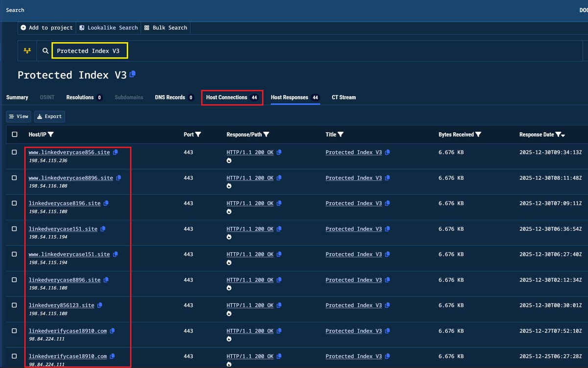Toggle Response Date sort arrow

563,135
